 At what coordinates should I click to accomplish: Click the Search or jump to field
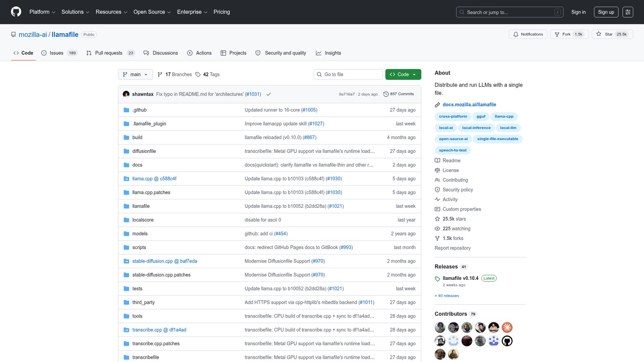click(510, 12)
